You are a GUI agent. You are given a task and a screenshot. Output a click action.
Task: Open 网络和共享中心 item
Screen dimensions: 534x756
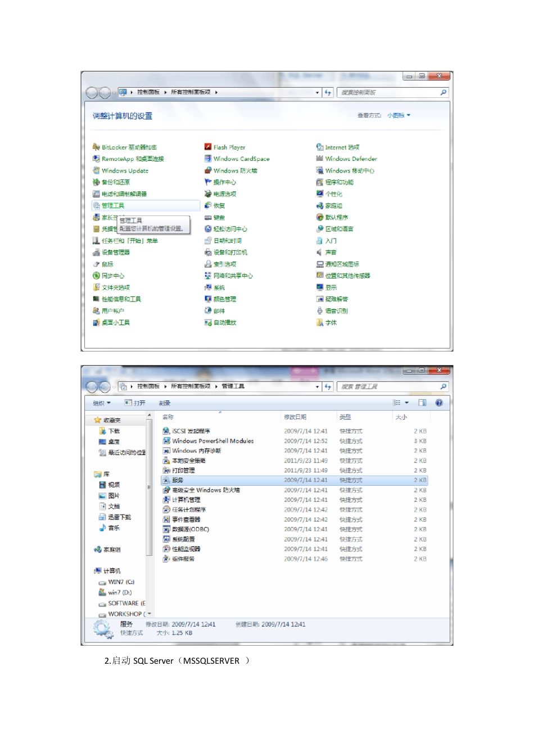[229, 276]
